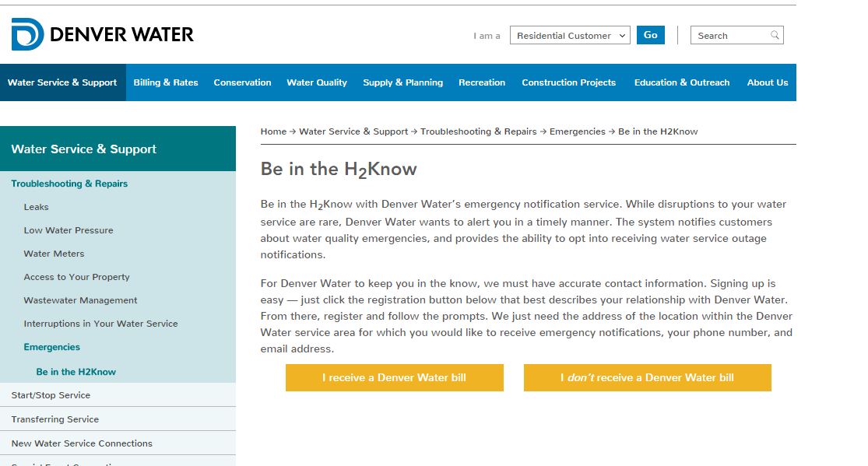Click Interruptions in Your Water Service
This screenshot has width=868, height=466.
[100, 324]
